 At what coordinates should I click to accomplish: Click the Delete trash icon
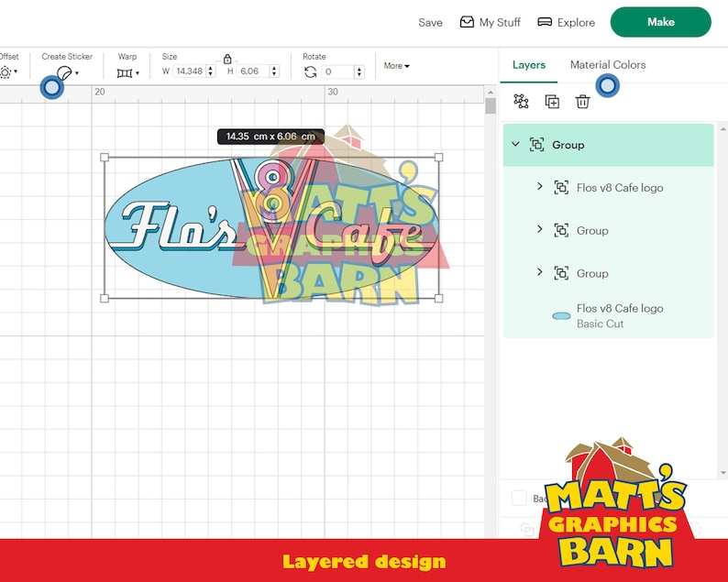point(583,101)
